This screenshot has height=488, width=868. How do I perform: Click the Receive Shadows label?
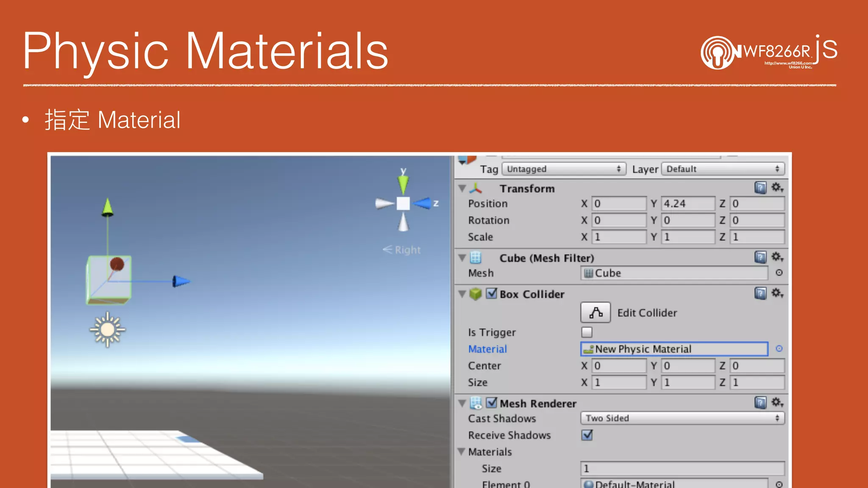point(509,435)
